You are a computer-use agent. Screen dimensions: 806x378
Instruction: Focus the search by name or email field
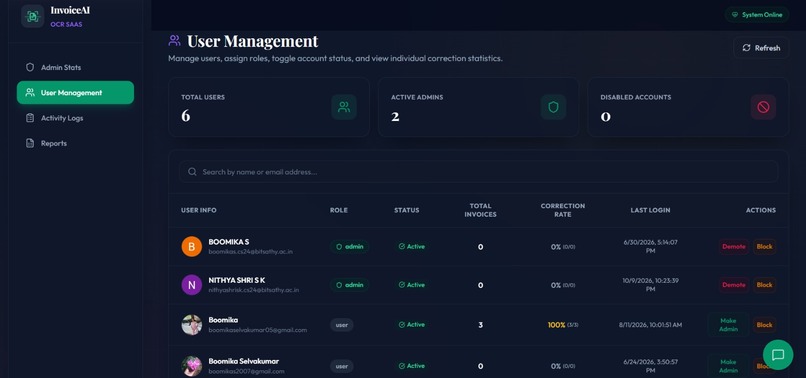point(478,172)
